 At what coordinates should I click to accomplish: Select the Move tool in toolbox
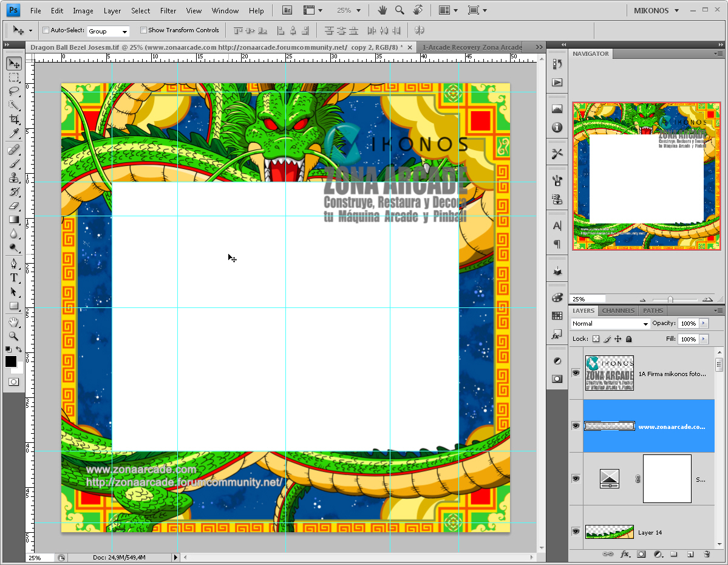14,64
